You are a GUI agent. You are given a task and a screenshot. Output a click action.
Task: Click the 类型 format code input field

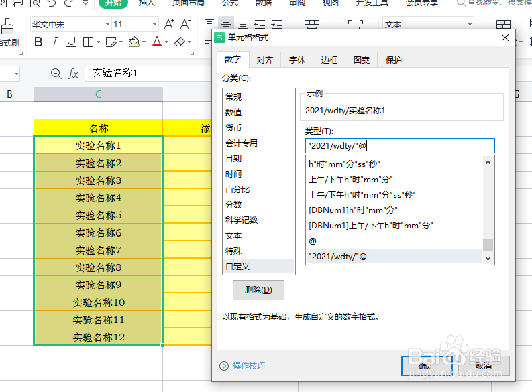400,146
